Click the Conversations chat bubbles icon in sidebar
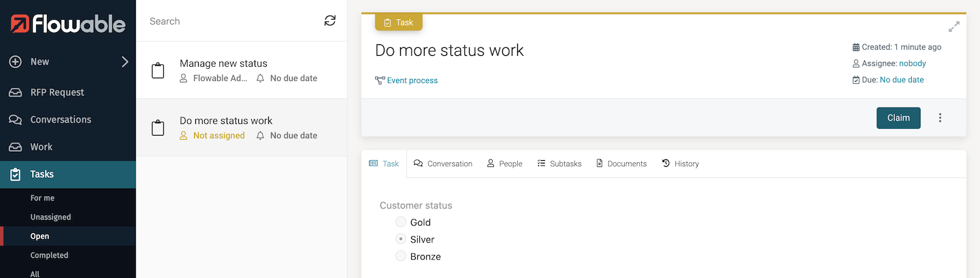The height and width of the screenshot is (278, 980). pyautogui.click(x=15, y=120)
